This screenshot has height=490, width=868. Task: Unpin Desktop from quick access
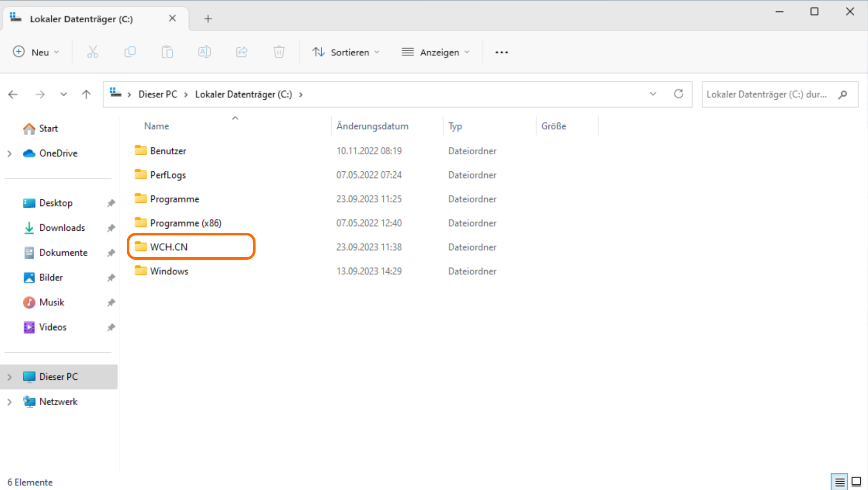tap(111, 203)
